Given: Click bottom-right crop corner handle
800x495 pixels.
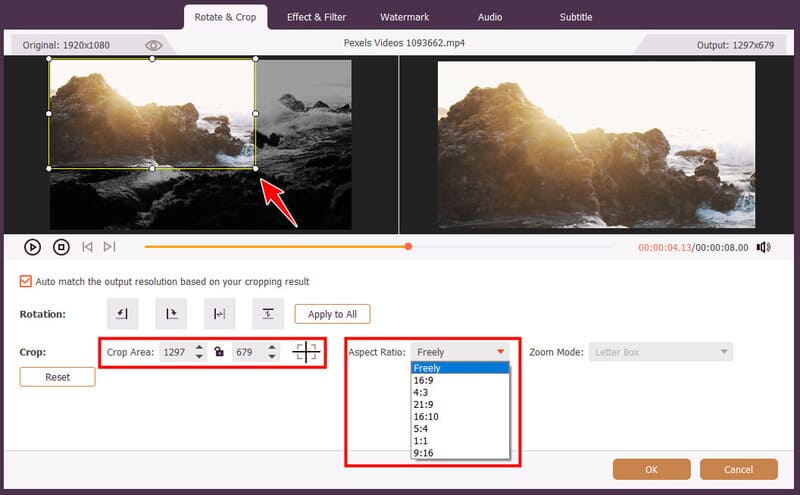Looking at the screenshot, I should tap(256, 168).
